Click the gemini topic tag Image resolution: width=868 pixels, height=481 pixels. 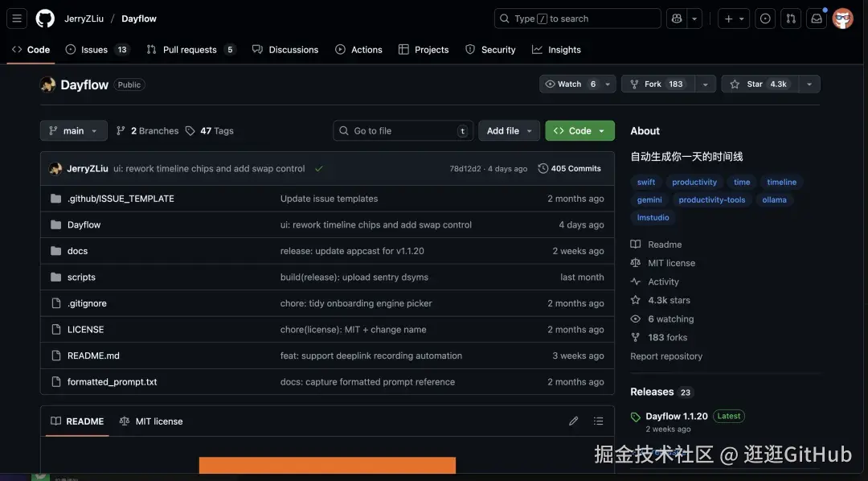pos(649,199)
